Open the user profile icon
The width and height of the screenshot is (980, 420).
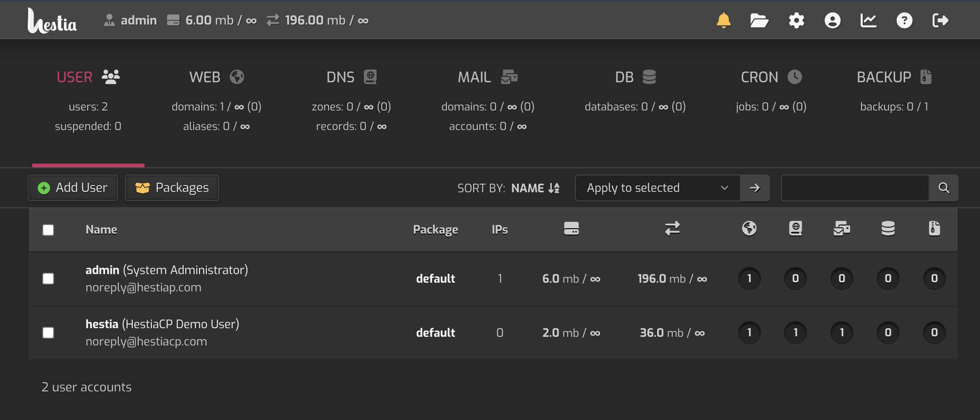click(x=832, y=20)
